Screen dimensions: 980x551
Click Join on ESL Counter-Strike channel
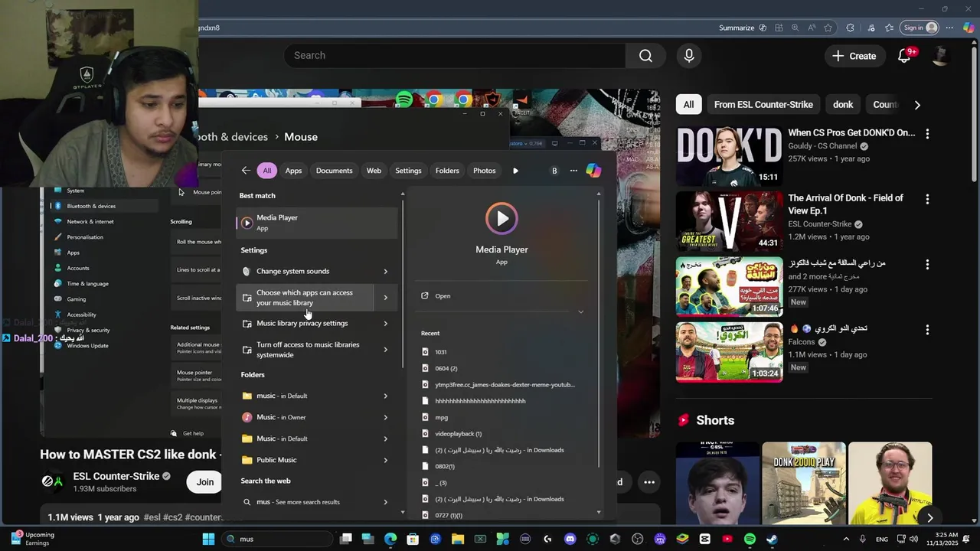pyautogui.click(x=205, y=482)
